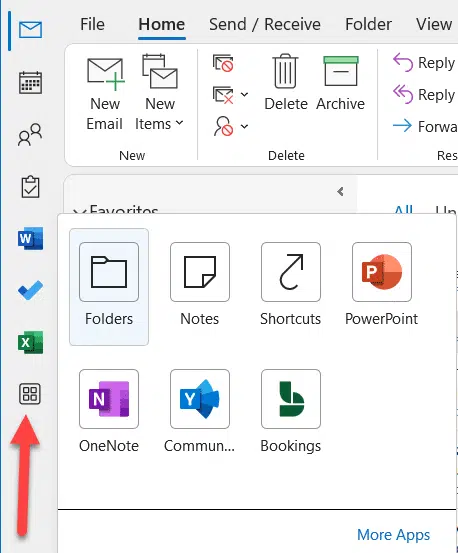Switch to the Send / Receive tab
This screenshot has height=553, width=458.
coord(265,24)
